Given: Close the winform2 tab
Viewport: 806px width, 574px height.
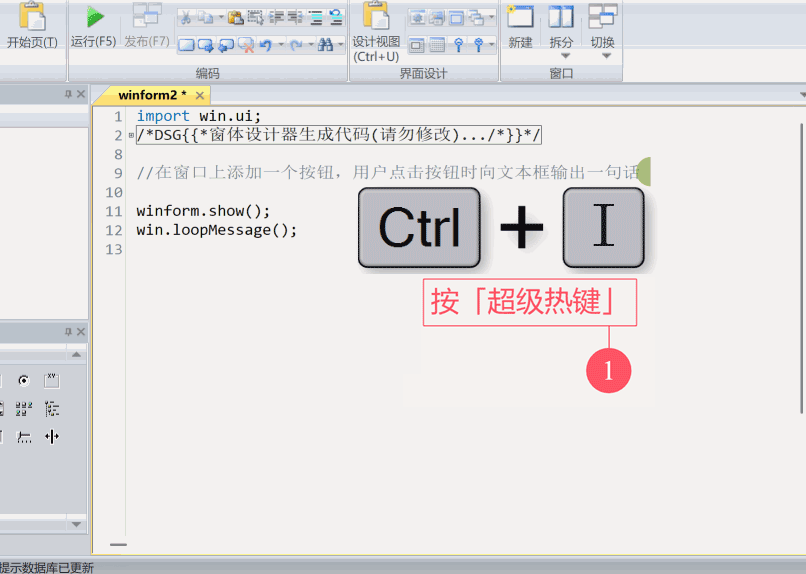Looking at the screenshot, I should [x=199, y=95].
